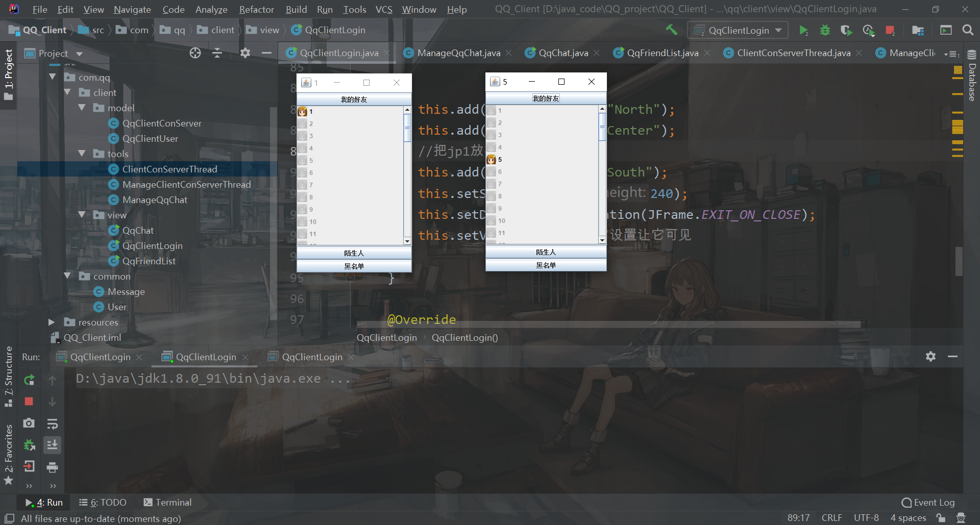This screenshot has height=525, width=980.
Task: Open Run panel settings gear
Action: (931, 357)
